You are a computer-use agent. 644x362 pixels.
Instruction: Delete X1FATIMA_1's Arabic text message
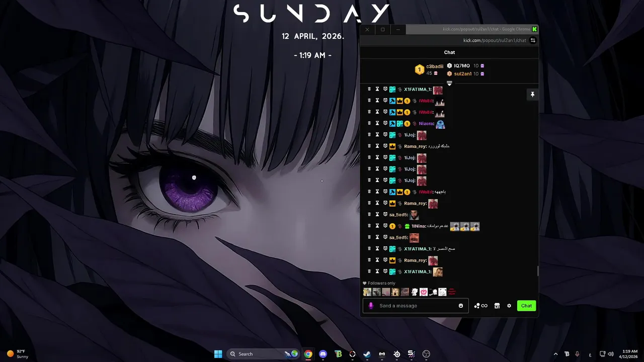point(369,248)
